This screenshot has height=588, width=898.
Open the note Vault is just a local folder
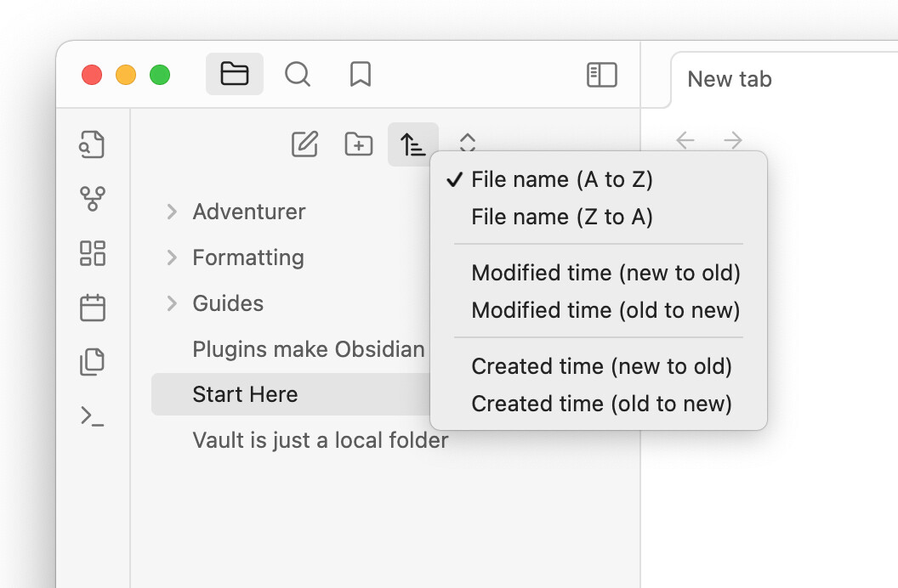320,440
